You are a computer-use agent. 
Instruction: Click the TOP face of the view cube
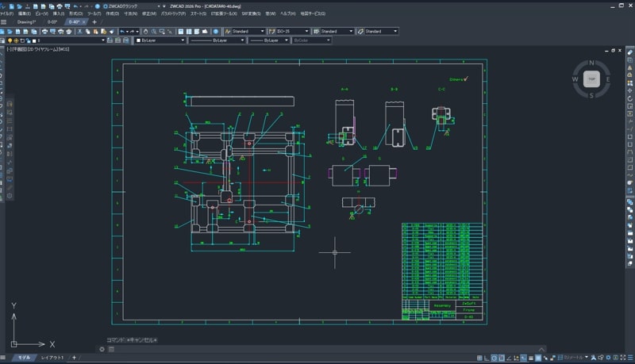[x=591, y=79]
